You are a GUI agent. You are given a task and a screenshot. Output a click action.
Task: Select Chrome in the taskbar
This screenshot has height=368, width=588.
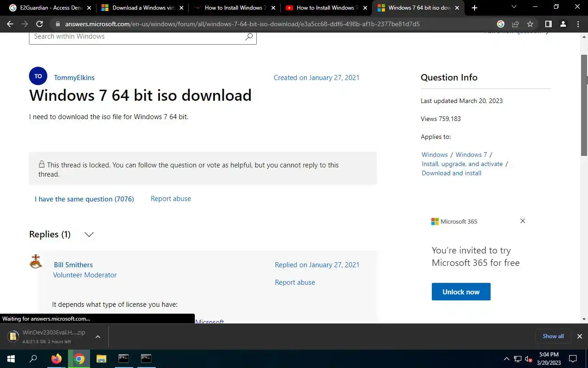79,359
